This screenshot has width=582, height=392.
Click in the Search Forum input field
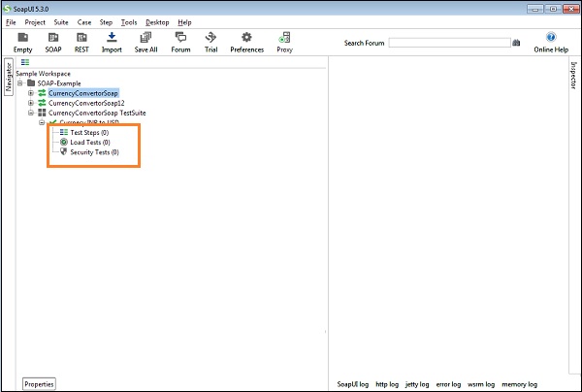point(449,43)
